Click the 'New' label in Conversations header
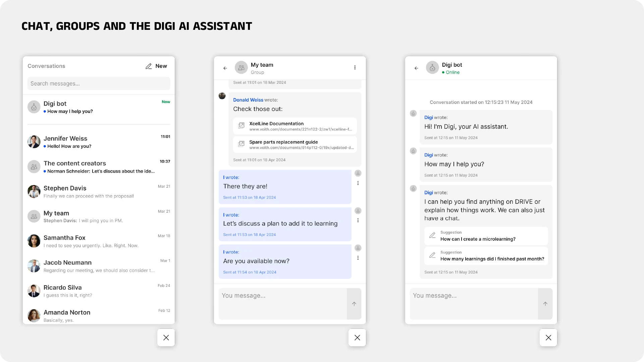 point(161,66)
